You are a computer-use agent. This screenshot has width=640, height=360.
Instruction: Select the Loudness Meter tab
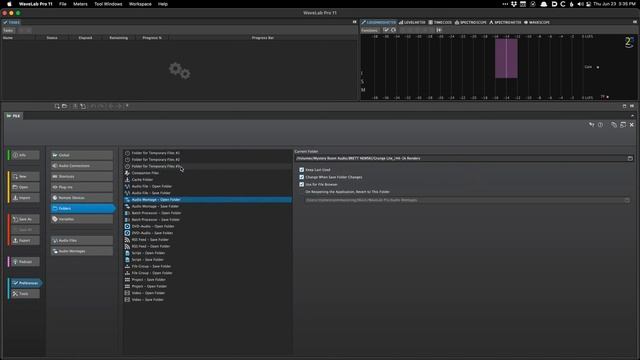[x=378, y=22]
